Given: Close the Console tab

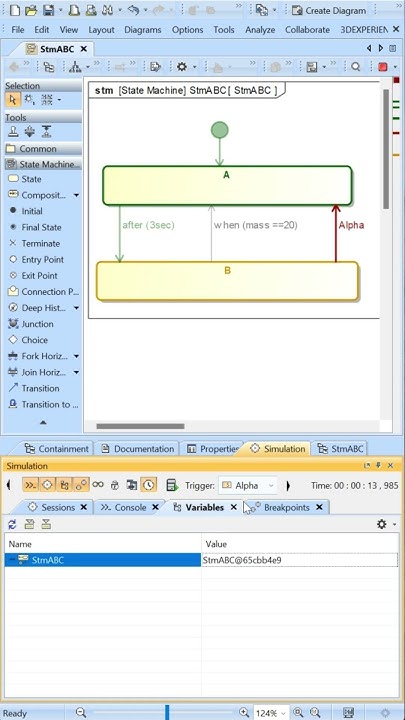Looking at the screenshot, I should (155, 507).
